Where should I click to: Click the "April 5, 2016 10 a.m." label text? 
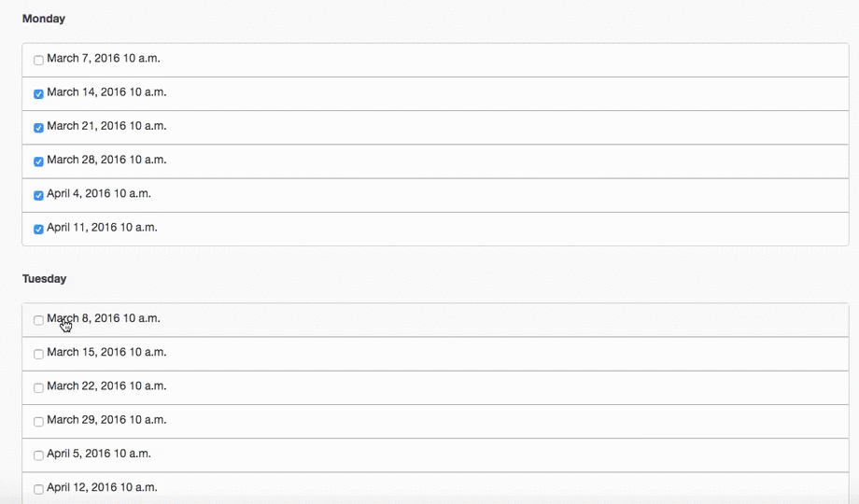(99, 454)
